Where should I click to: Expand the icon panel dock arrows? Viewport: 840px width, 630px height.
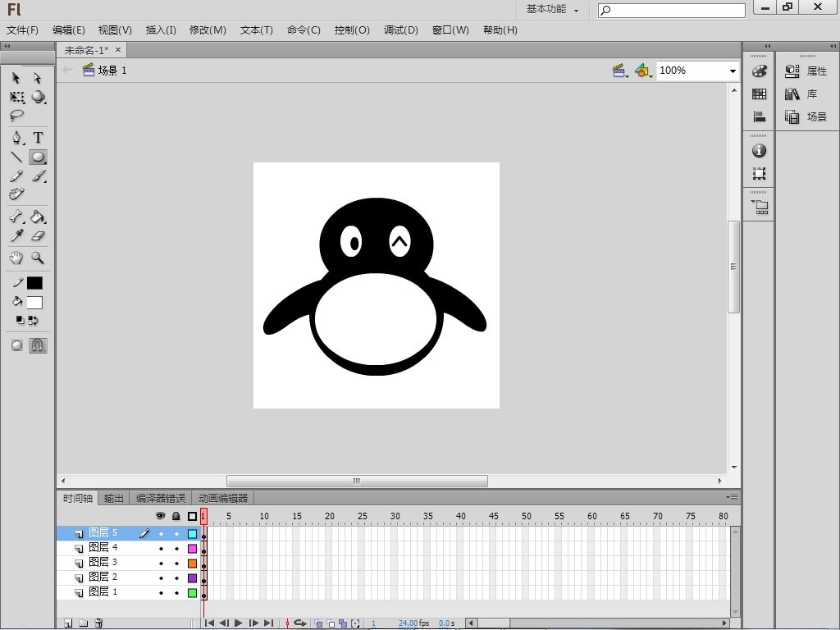(x=767, y=46)
